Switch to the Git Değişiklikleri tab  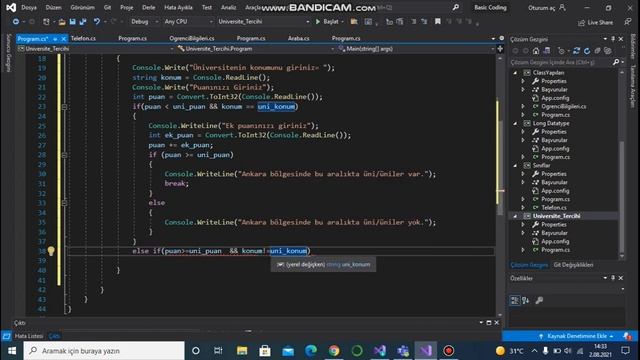coord(573,265)
